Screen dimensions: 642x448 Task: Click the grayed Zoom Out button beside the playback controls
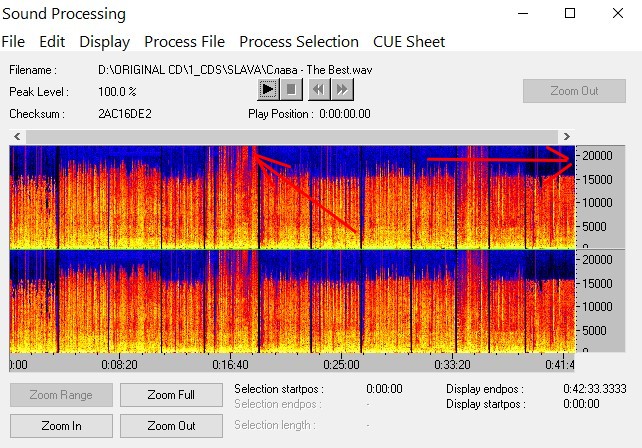click(574, 91)
